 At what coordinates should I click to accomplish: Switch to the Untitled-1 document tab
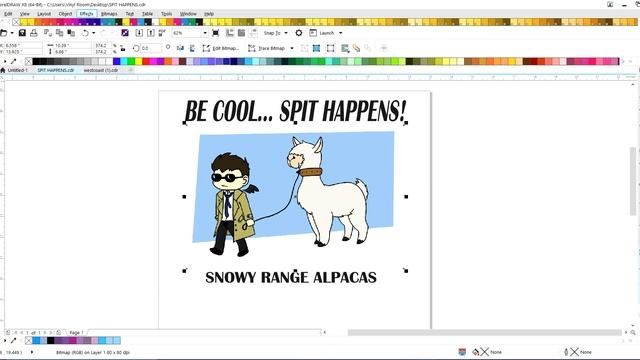point(18,70)
